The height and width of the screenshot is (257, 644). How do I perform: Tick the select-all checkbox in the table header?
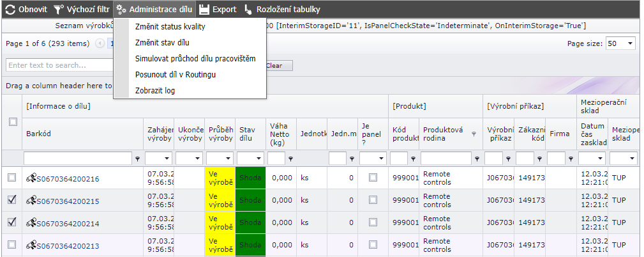13,121
